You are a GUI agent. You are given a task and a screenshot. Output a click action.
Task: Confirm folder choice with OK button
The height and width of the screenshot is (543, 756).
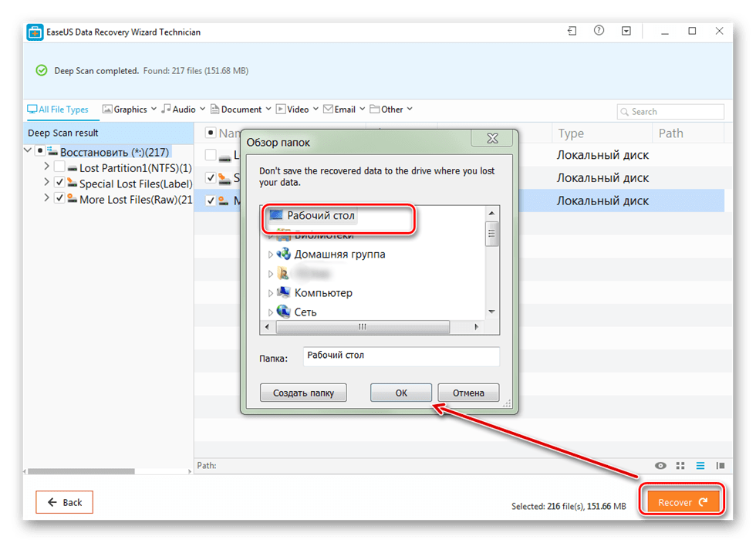401,393
